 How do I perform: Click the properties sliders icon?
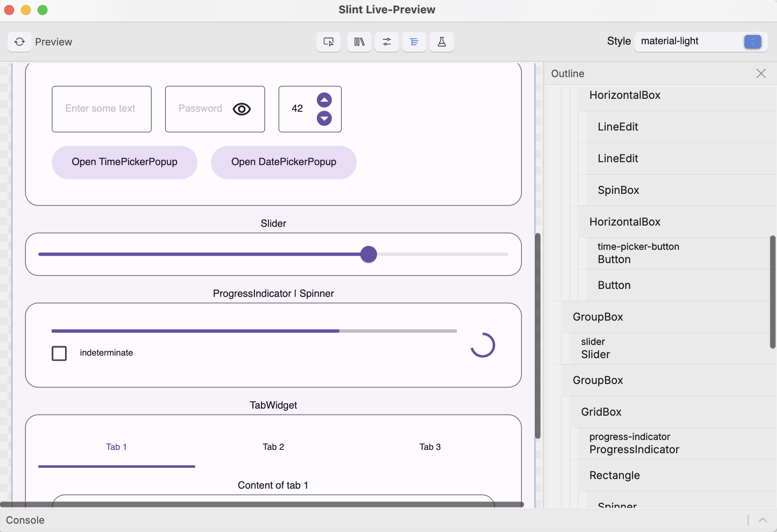pyautogui.click(x=386, y=42)
